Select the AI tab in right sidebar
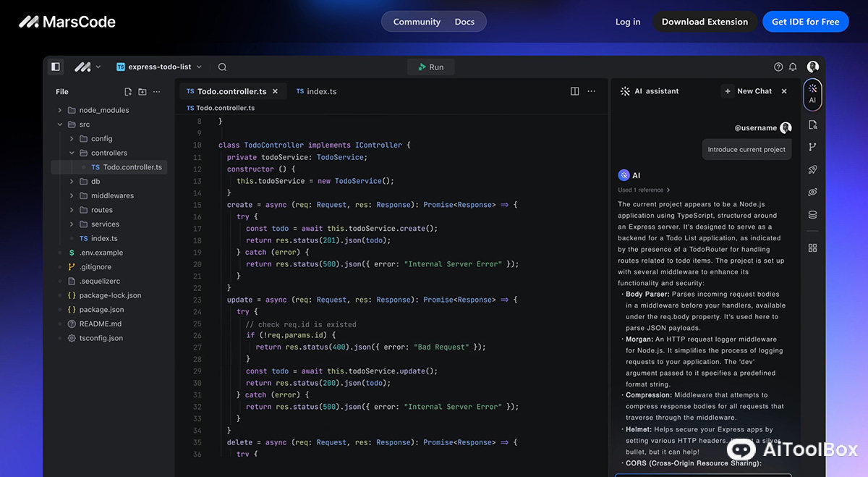The width and height of the screenshot is (868, 477). (812, 94)
